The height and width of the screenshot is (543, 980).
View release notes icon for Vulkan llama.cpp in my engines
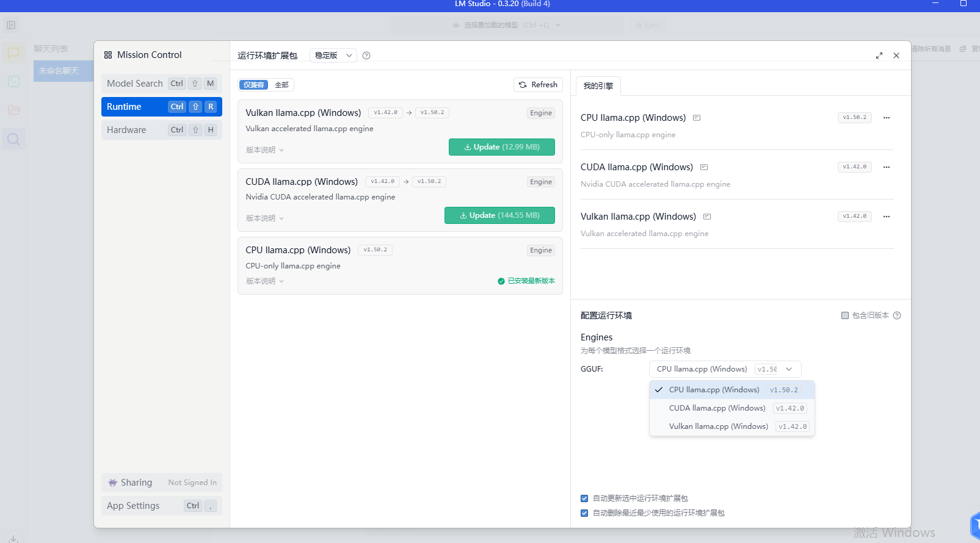(707, 217)
